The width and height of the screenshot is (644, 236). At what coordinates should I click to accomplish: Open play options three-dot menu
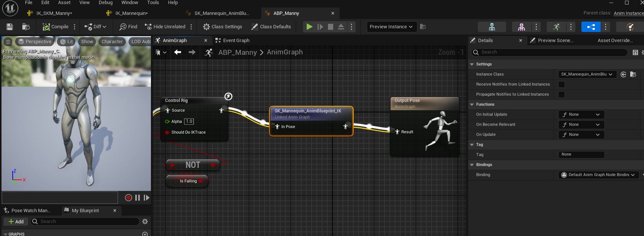(351, 27)
